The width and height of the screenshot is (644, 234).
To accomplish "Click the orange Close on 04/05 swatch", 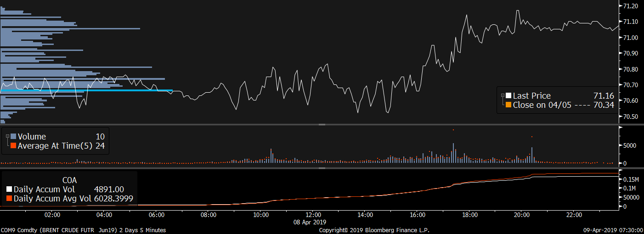I will pyautogui.click(x=508, y=105).
